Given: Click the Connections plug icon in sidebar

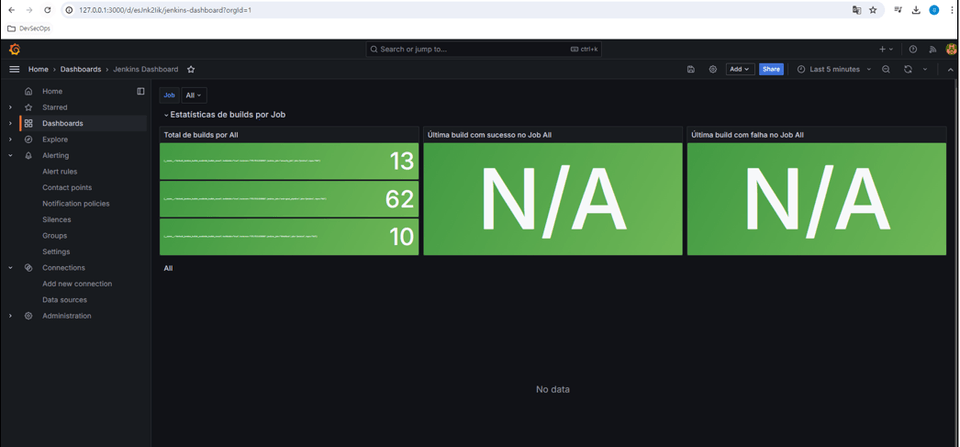Looking at the screenshot, I should (x=28, y=268).
